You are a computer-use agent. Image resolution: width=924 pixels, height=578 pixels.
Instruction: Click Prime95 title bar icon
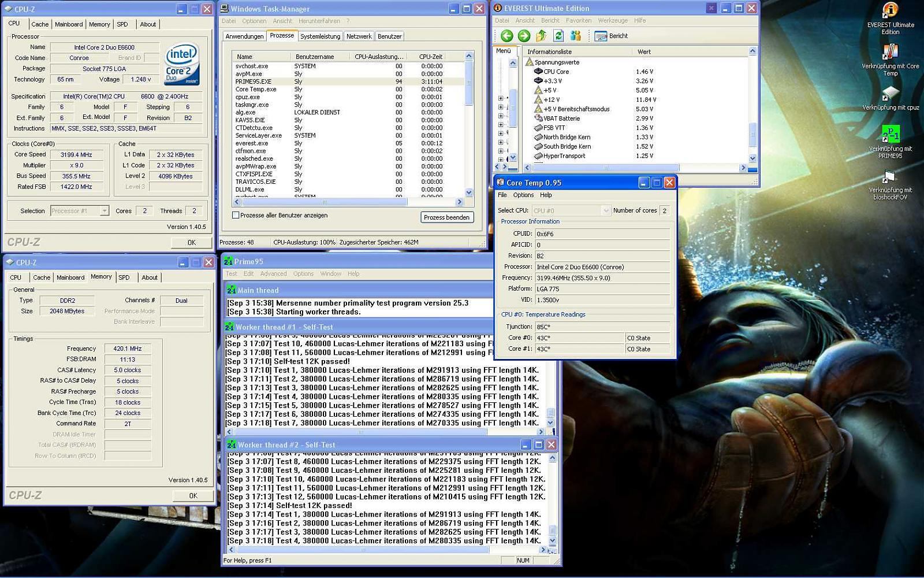[x=228, y=261]
